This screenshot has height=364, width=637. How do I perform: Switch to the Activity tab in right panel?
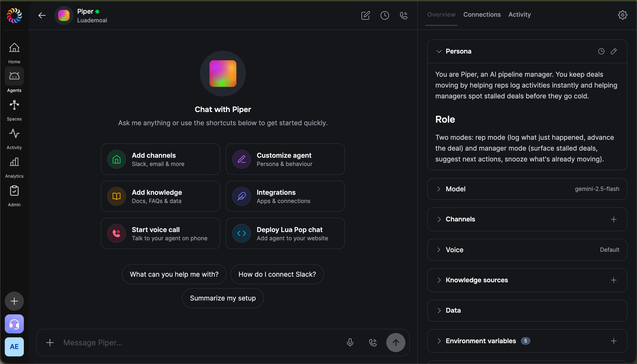pyautogui.click(x=519, y=15)
